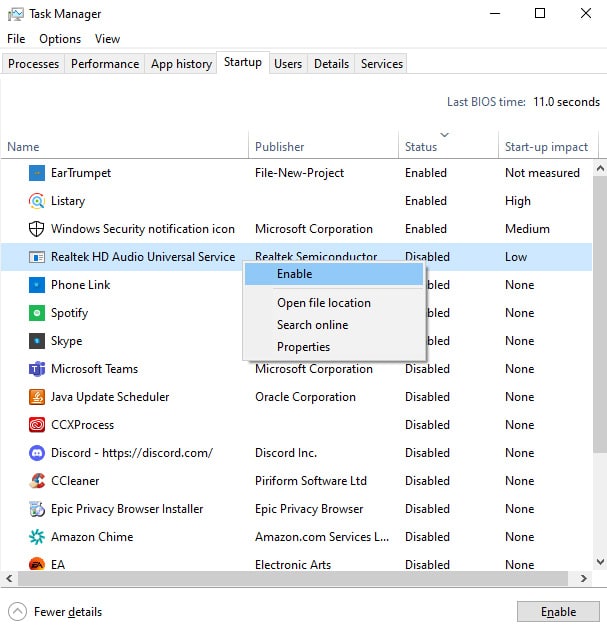Click the File-New-Project publisher cell
This screenshot has height=634, width=607.
pyautogui.click(x=299, y=173)
